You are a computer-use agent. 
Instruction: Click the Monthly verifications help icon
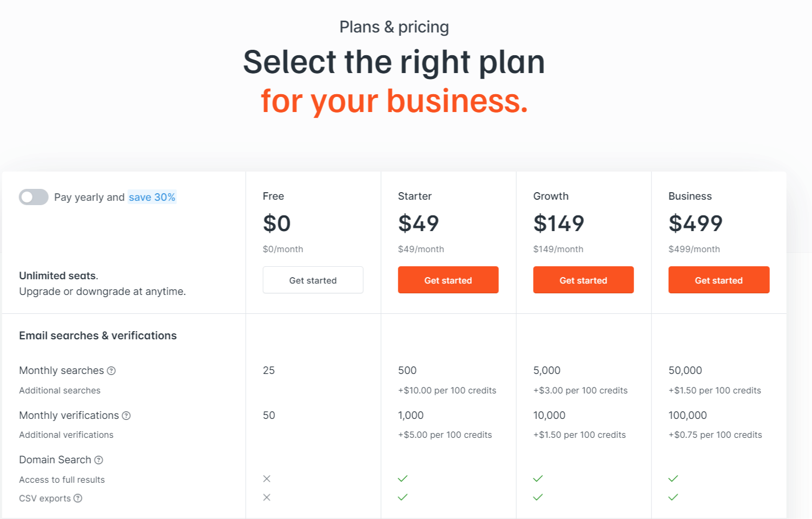(x=126, y=416)
